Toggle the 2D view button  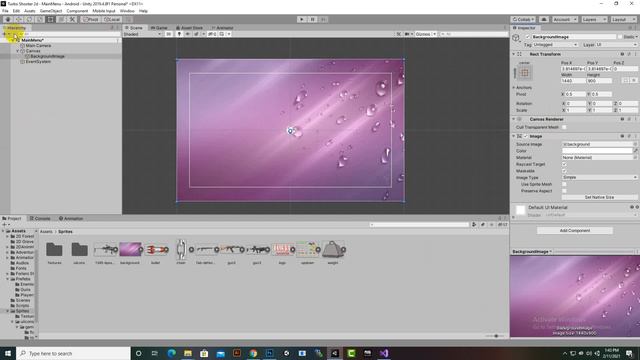(169, 34)
